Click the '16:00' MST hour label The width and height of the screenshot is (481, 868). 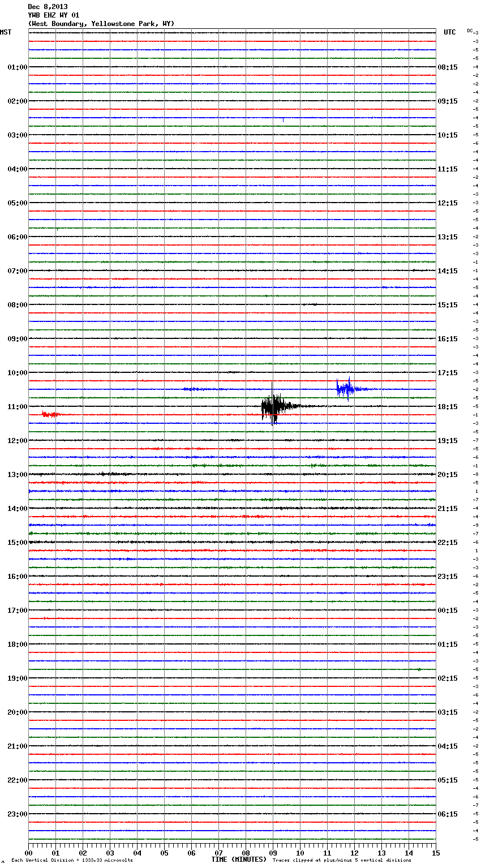[x=18, y=577]
